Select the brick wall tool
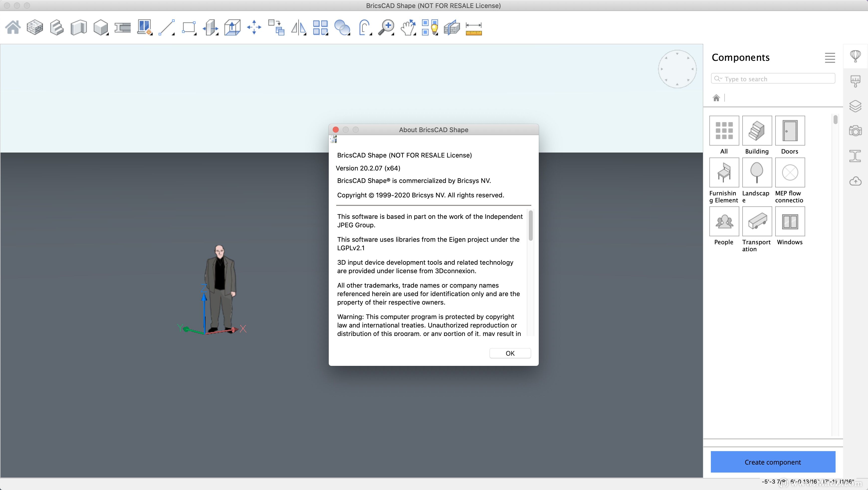The height and width of the screenshot is (490, 868). click(35, 27)
